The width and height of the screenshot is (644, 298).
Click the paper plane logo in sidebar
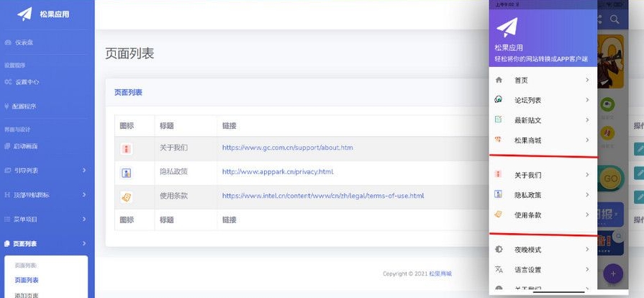[24, 14]
